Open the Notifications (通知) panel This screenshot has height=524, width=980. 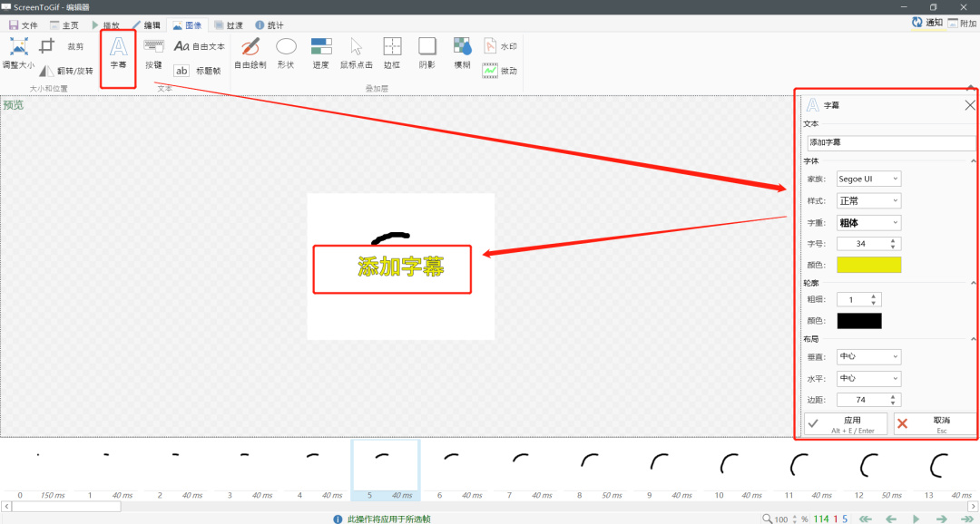click(926, 23)
